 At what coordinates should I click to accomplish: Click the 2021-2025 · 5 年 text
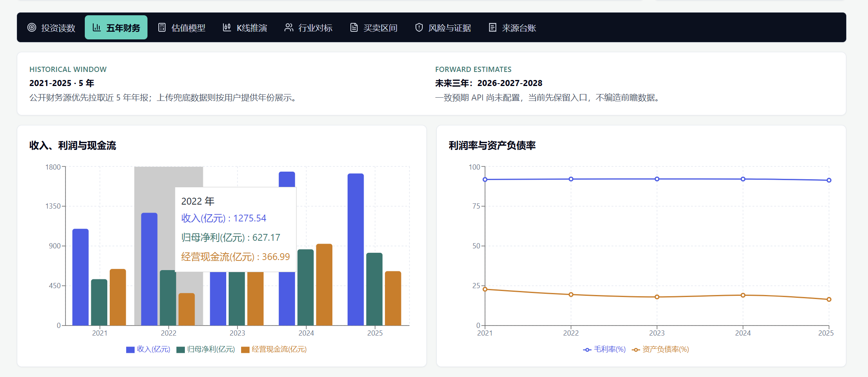[62, 83]
